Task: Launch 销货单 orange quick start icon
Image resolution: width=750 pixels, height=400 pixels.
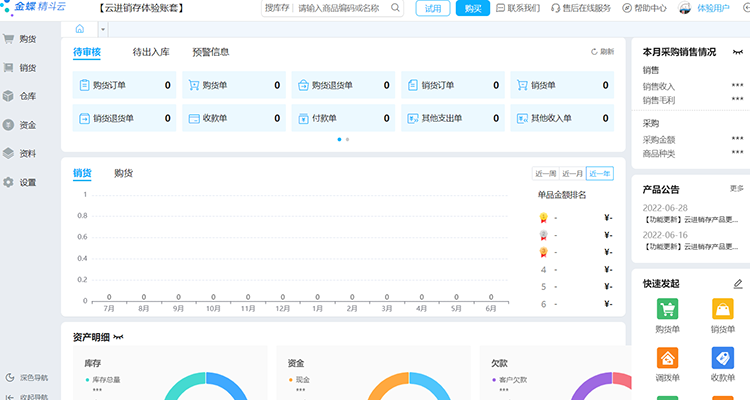Action: pyautogui.click(x=722, y=316)
